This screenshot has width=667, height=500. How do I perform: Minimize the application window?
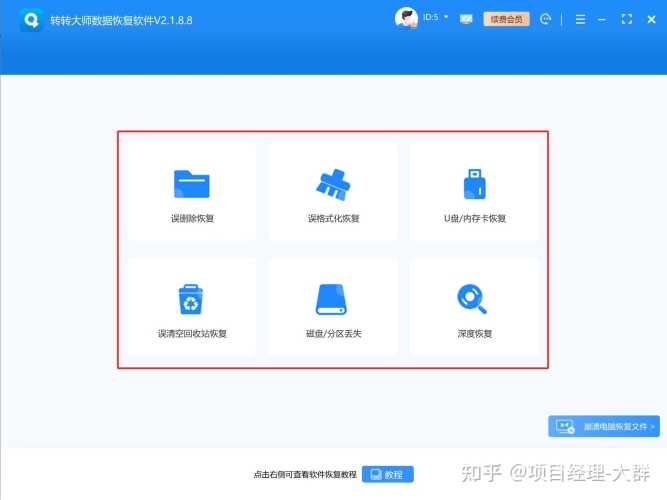[x=601, y=20]
